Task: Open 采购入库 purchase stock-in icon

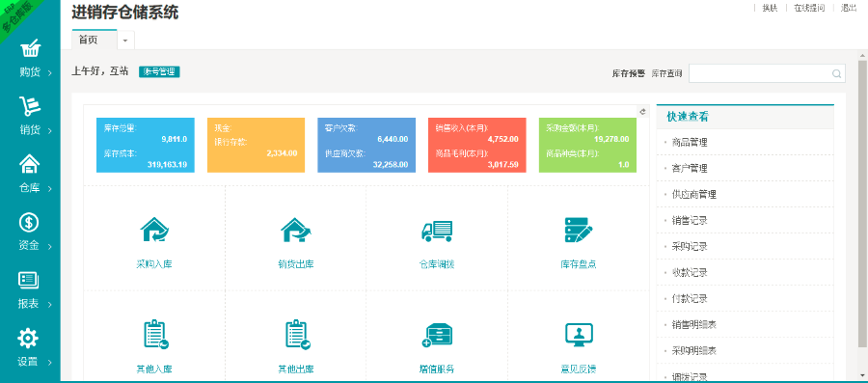Action: tap(154, 230)
